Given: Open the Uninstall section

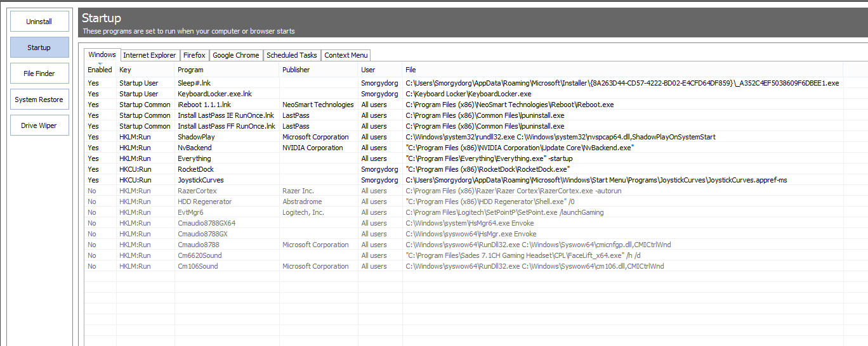Looking at the screenshot, I should coord(39,22).
